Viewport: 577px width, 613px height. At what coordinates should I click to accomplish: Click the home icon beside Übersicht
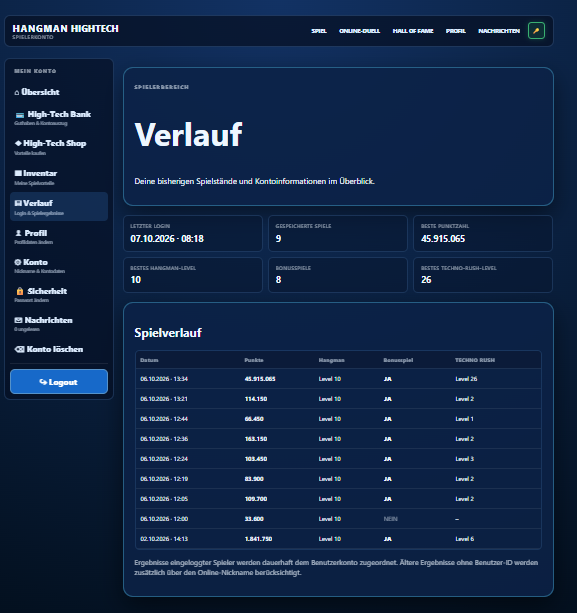point(16,92)
